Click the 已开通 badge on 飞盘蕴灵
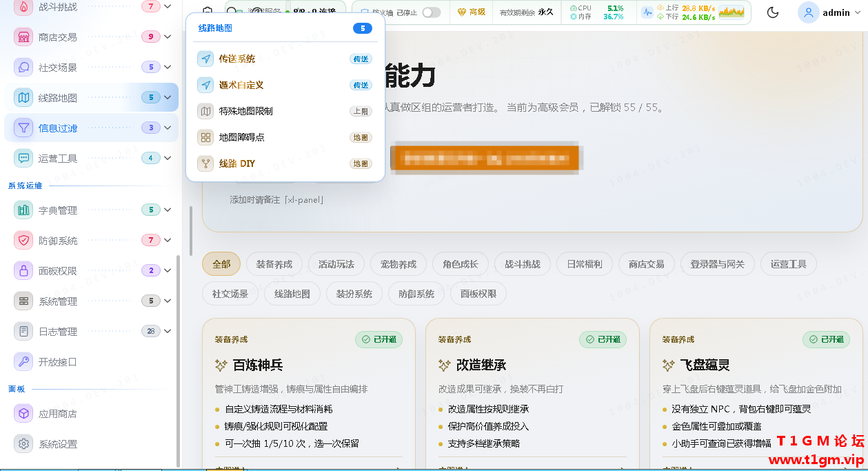This screenshot has height=471, width=868. tap(826, 339)
